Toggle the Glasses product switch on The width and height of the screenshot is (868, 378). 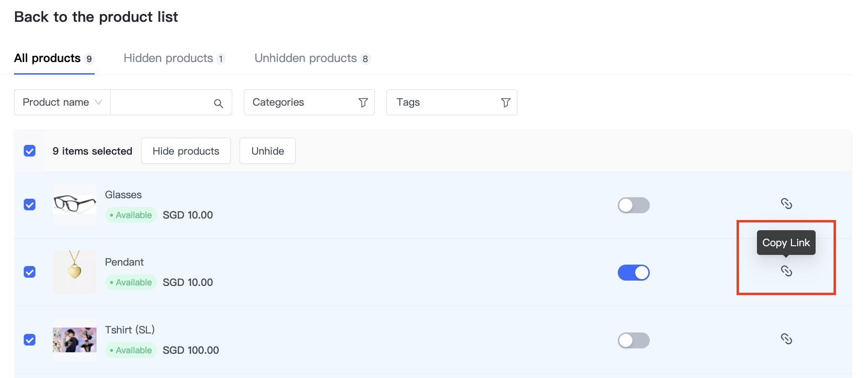[x=633, y=205]
